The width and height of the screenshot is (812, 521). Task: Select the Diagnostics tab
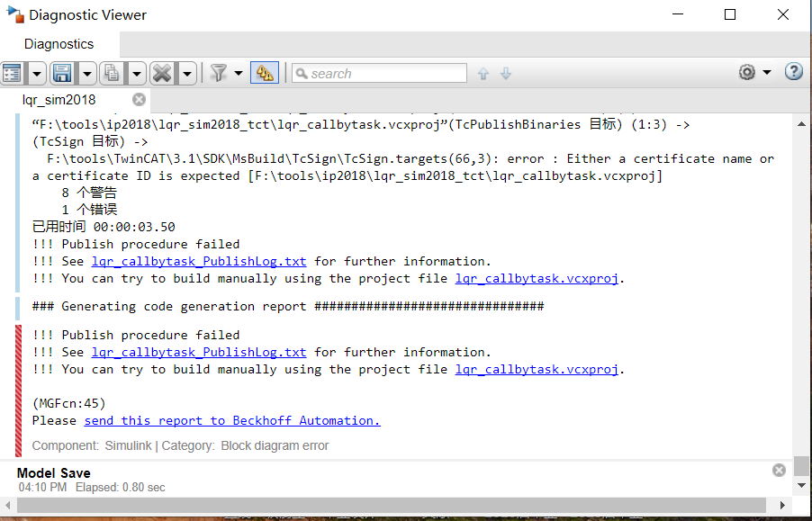pos(59,44)
